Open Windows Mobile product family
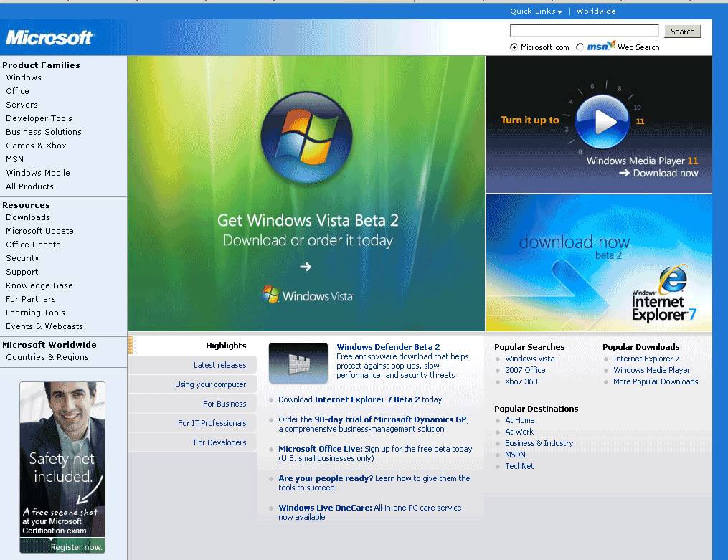The height and width of the screenshot is (560, 728). [38, 173]
